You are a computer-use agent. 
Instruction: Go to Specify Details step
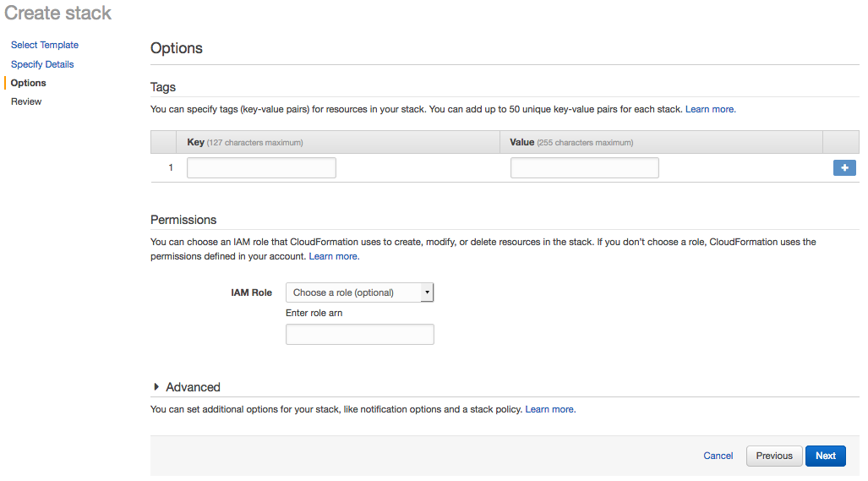pos(42,64)
